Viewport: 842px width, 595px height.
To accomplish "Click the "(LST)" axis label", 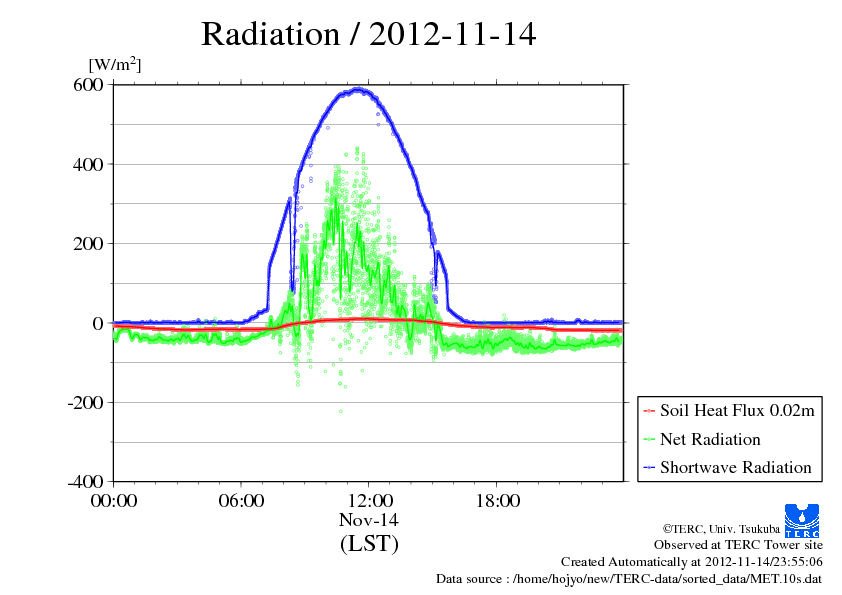I will pyautogui.click(x=369, y=543).
